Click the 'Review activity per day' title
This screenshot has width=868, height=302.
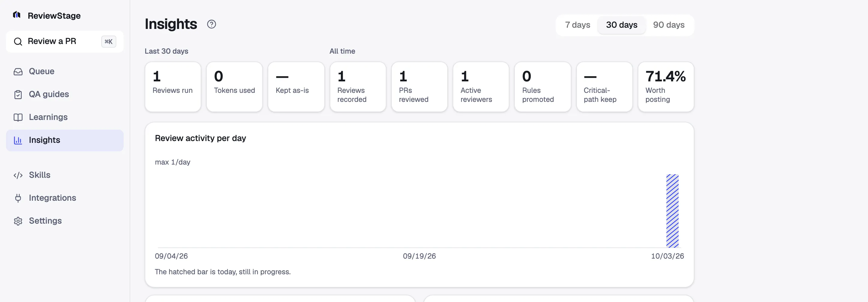click(200, 138)
